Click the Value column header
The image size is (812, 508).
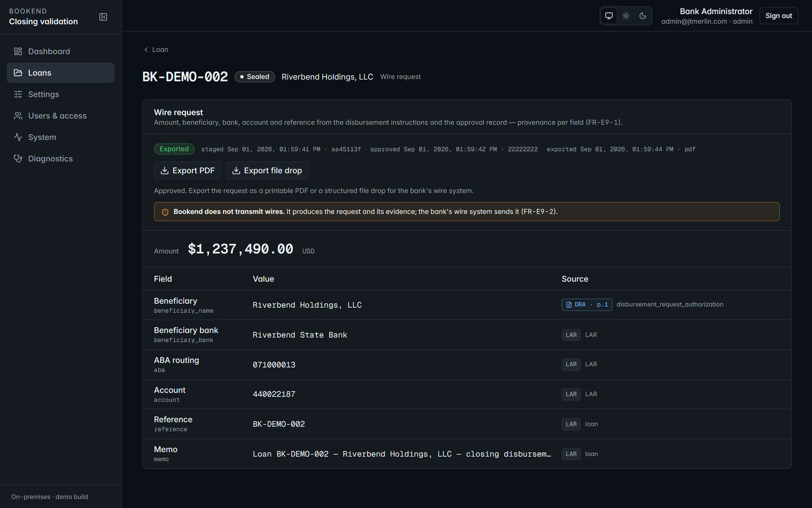point(263,279)
